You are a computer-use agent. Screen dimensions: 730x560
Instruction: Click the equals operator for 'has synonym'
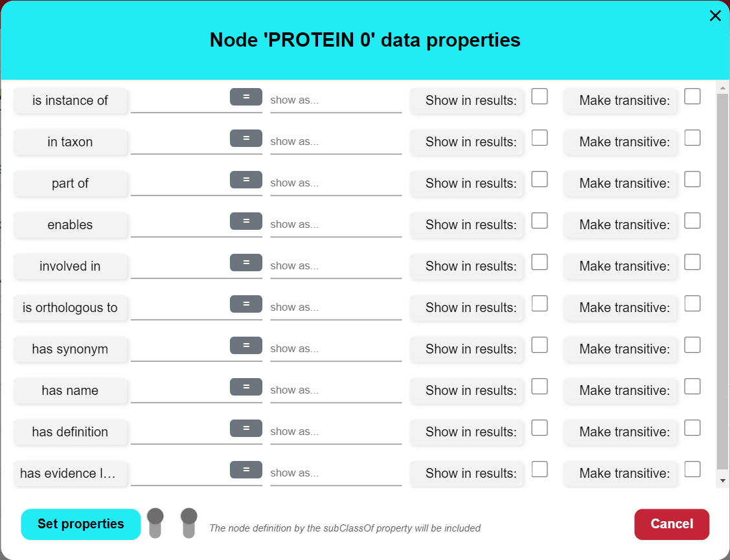tap(246, 345)
